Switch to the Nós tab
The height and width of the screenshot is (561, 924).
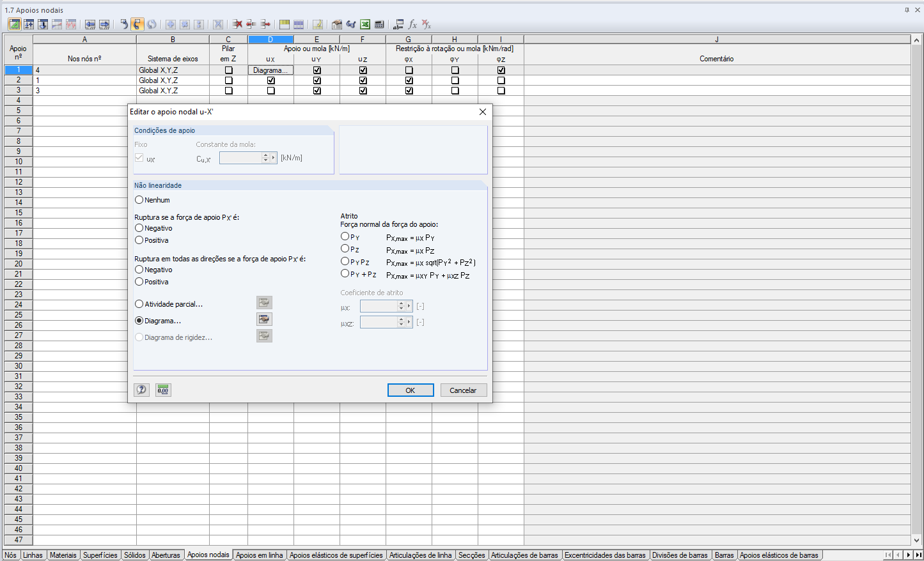[x=11, y=555]
